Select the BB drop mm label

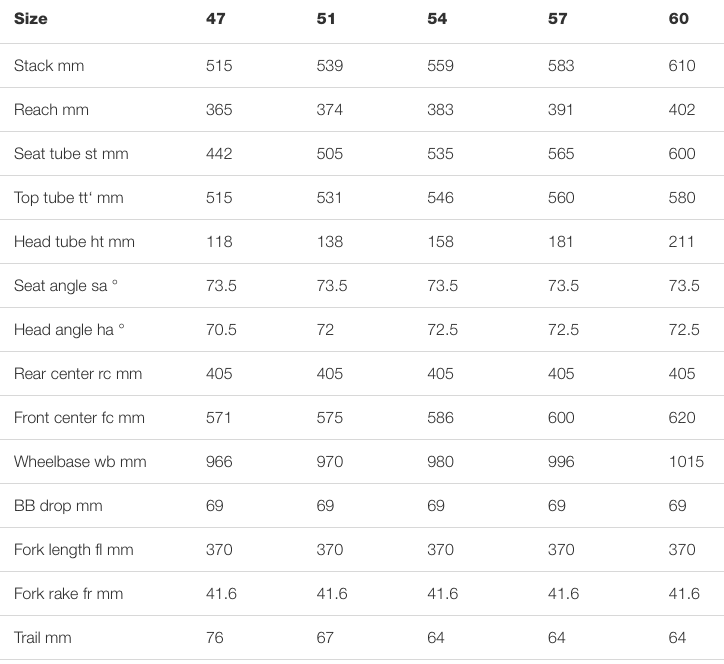pos(58,506)
